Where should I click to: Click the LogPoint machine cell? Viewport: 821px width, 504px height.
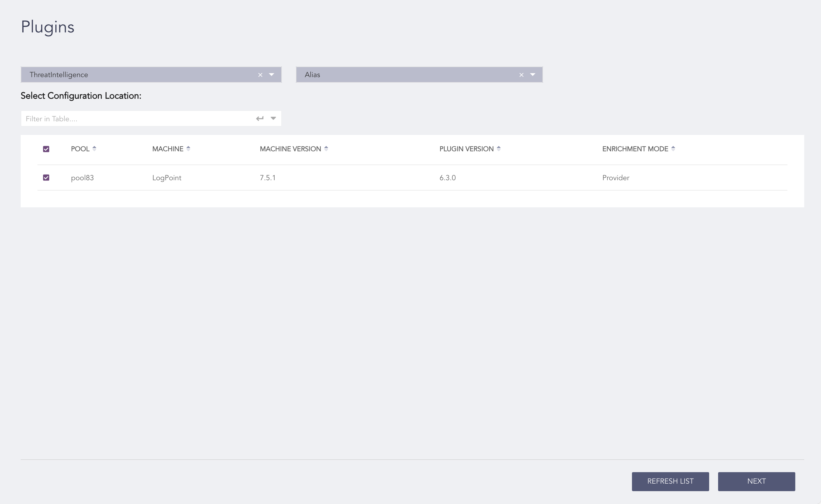(x=167, y=178)
